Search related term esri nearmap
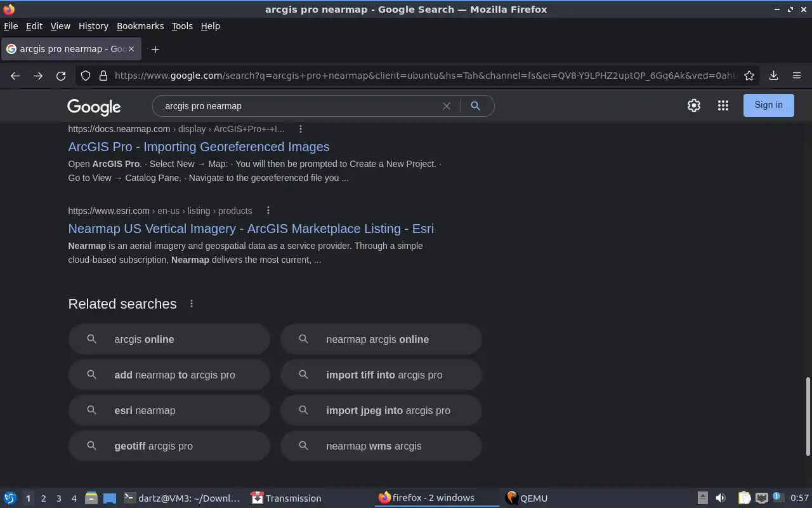This screenshot has height=508, width=812. tap(169, 410)
